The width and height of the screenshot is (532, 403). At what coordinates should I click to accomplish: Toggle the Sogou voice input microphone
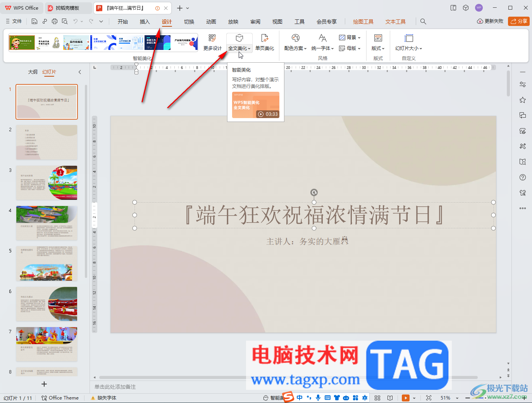click(318, 398)
